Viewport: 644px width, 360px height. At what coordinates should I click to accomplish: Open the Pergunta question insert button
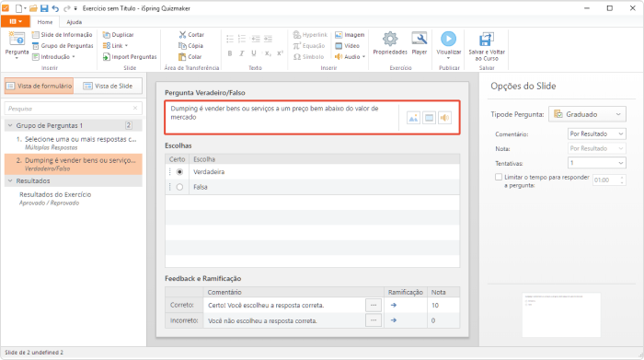point(17,45)
